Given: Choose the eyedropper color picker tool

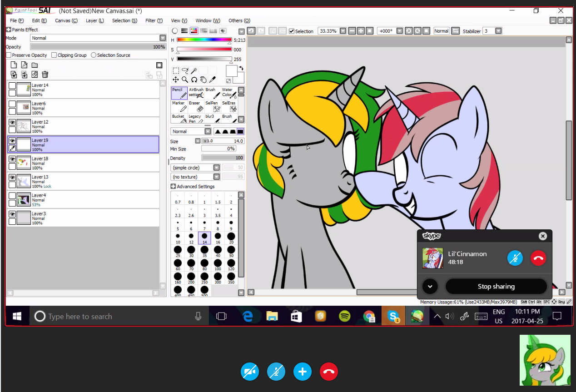Looking at the screenshot, I should tap(212, 79).
